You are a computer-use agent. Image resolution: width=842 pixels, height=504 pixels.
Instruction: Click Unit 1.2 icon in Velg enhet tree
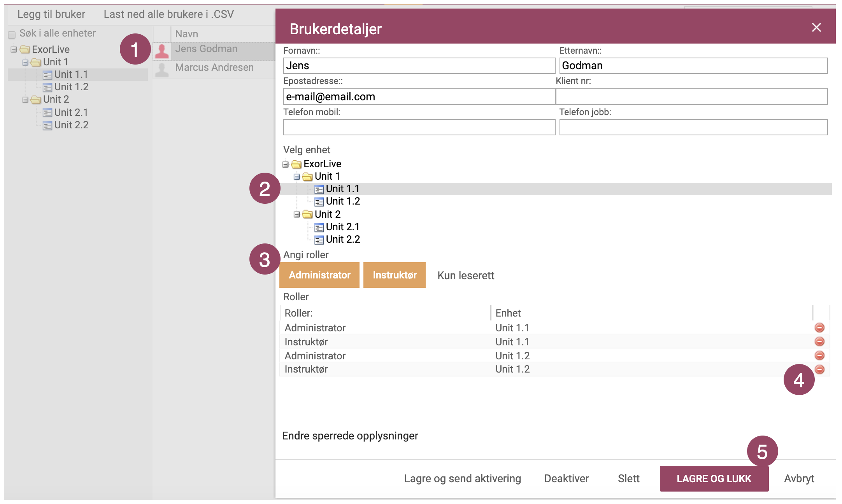coord(319,202)
